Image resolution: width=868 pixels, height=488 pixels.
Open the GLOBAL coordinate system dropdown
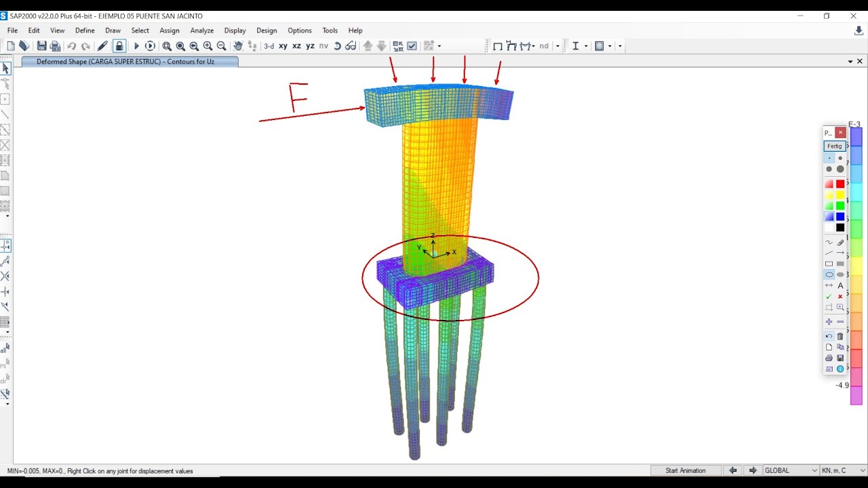(x=791, y=470)
